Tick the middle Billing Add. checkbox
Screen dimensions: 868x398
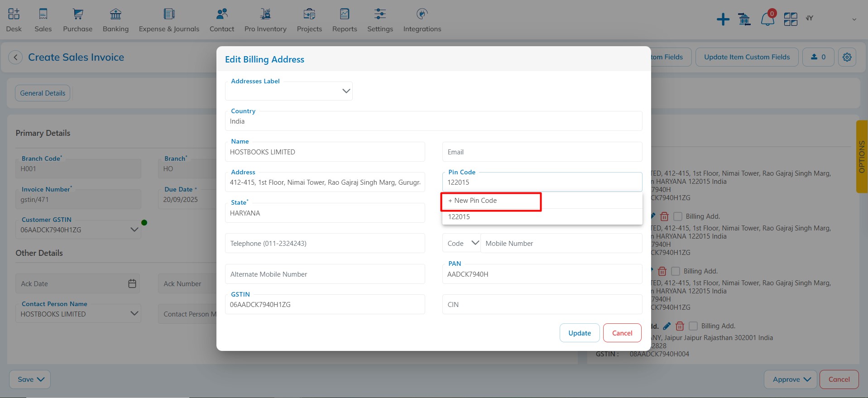(x=676, y=271)
